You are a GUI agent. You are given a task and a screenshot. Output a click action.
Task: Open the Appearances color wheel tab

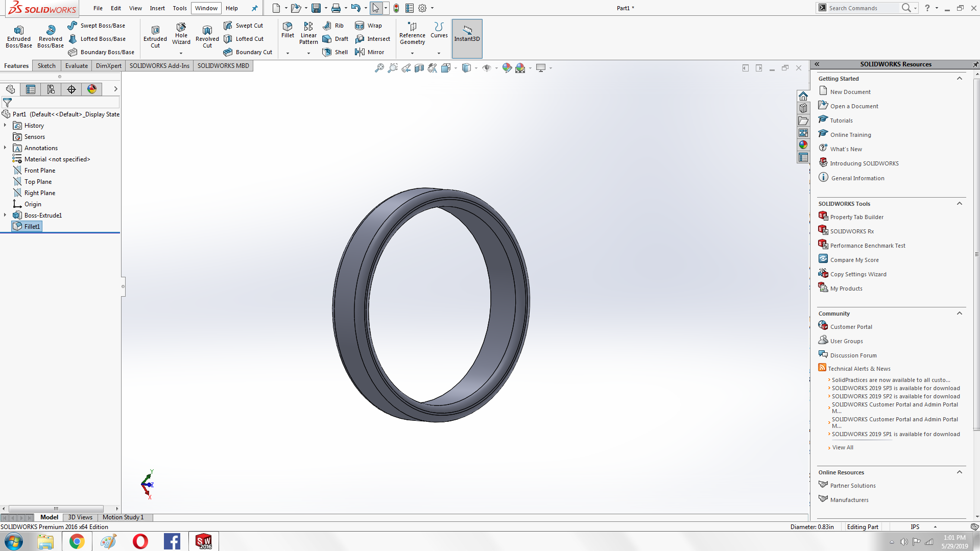coord(803,145)
